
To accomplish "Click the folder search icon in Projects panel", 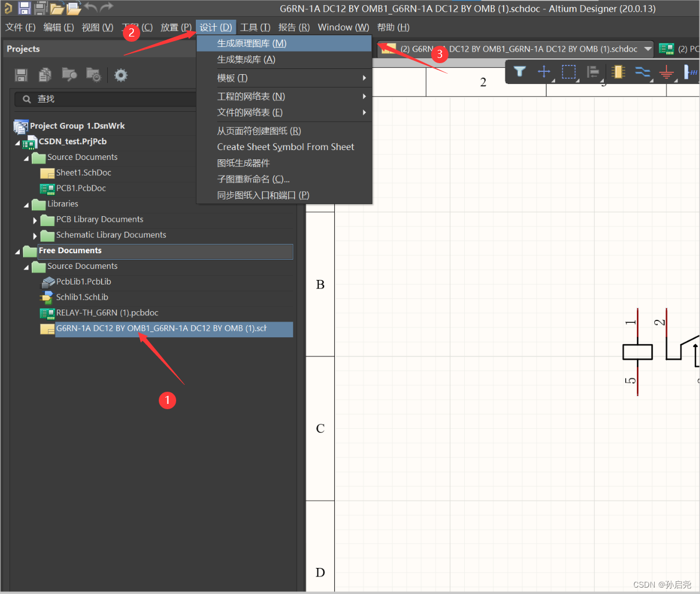I will (x=69, y=75).
